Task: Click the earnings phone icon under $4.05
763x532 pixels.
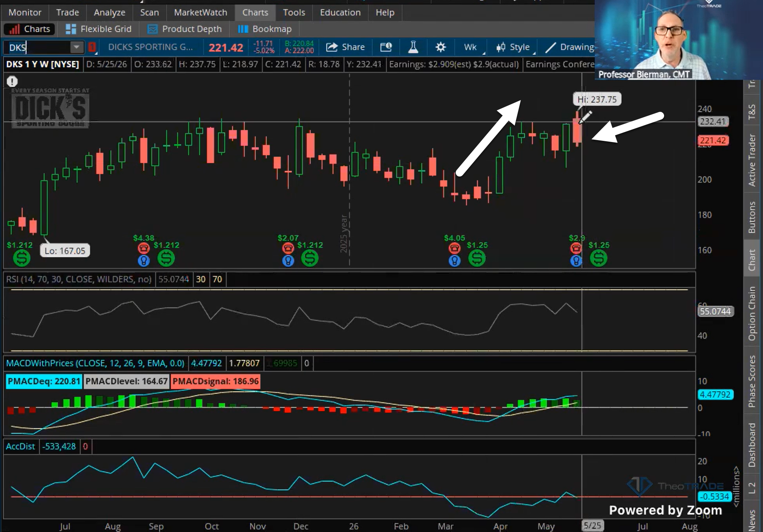Action: click(x=455, y=248)
